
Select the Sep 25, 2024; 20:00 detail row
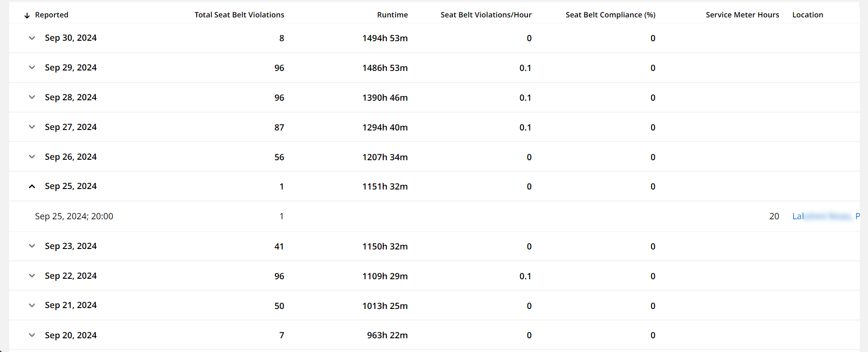[x=434, y=216]
